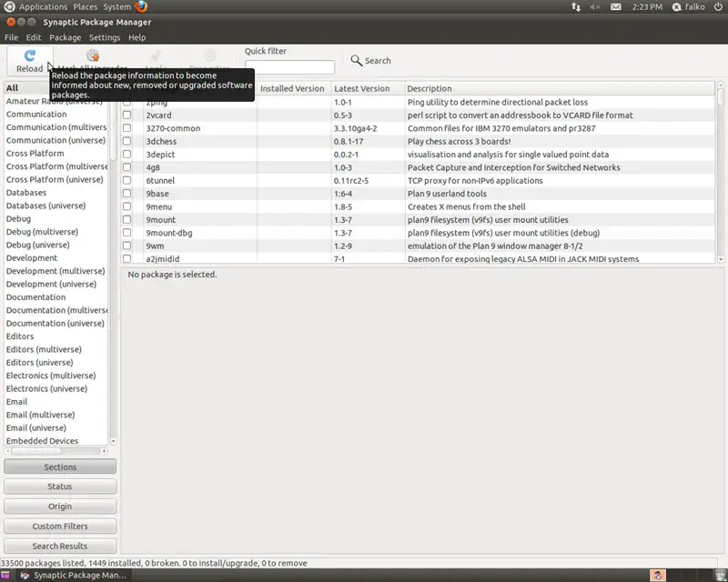Click the power session icon
The width and height of the screenshot is (728, 582).
(x=718, y=6)
